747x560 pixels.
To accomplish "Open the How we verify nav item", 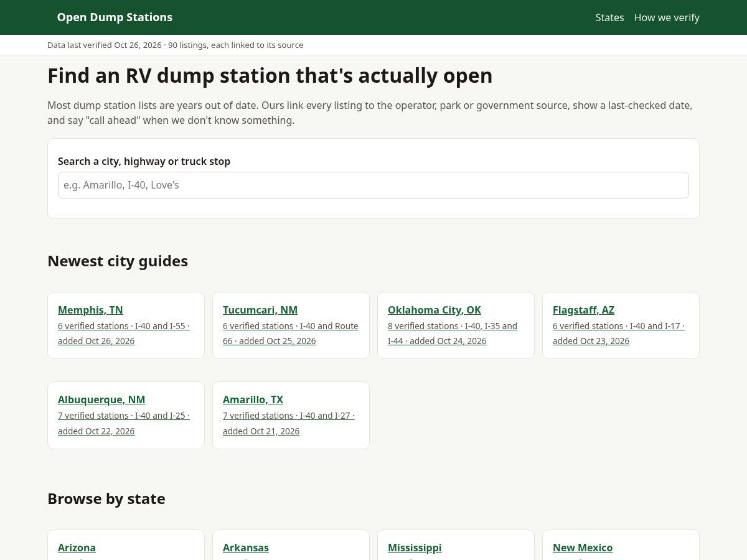I will 667,17.
